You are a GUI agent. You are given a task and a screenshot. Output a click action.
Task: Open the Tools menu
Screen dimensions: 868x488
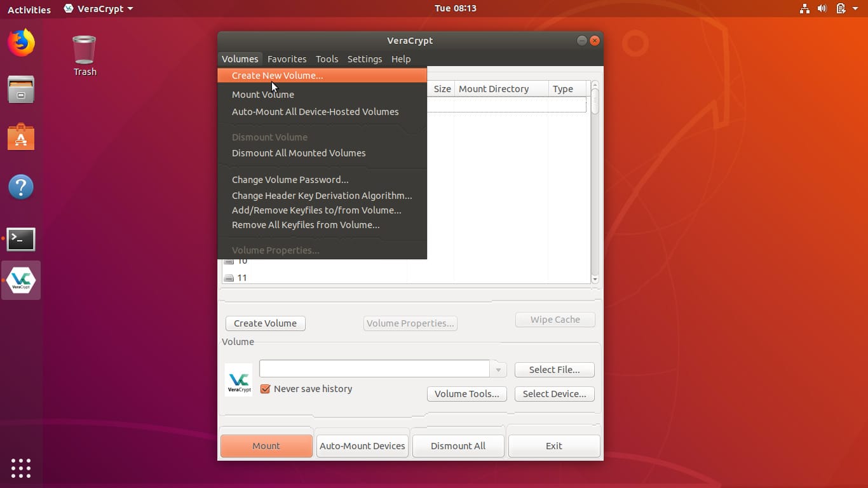[327, 58]
